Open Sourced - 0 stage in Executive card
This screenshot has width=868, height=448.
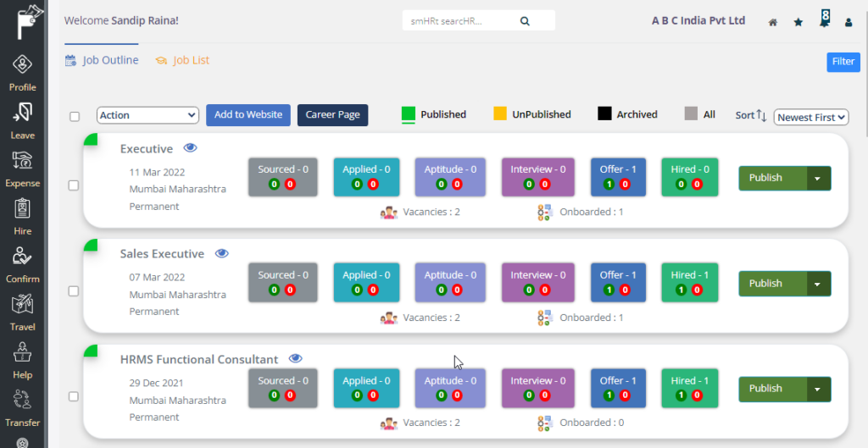[x=283, y=177]
